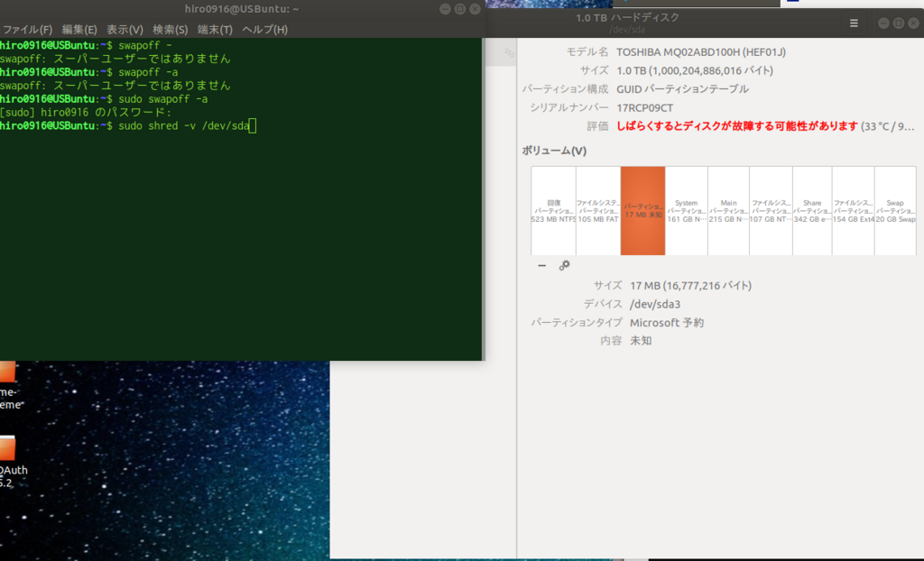Open the GNOME Disks hamburger menu
The width and height of the screenshot is (924, 561).
click(853, 23)
